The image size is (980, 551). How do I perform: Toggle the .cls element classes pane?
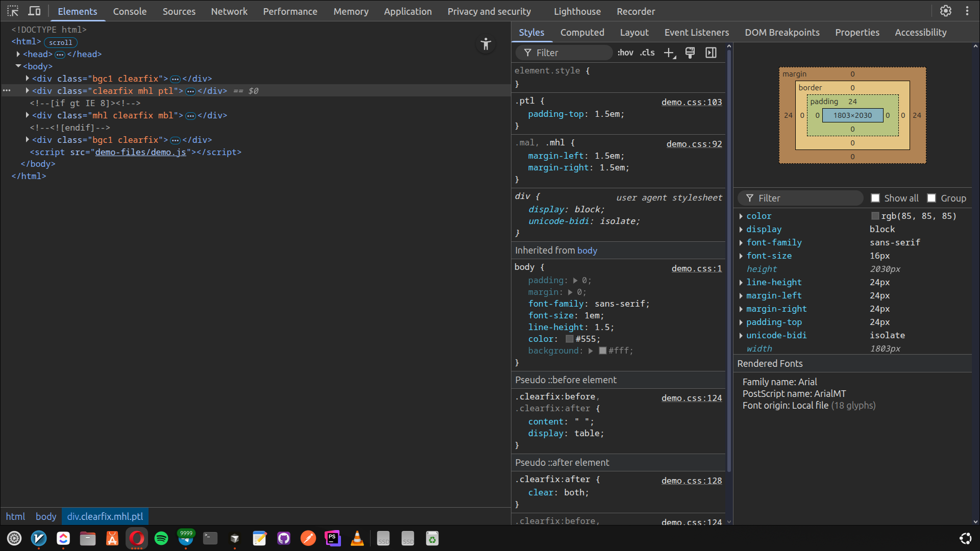(x=647, y=53)
